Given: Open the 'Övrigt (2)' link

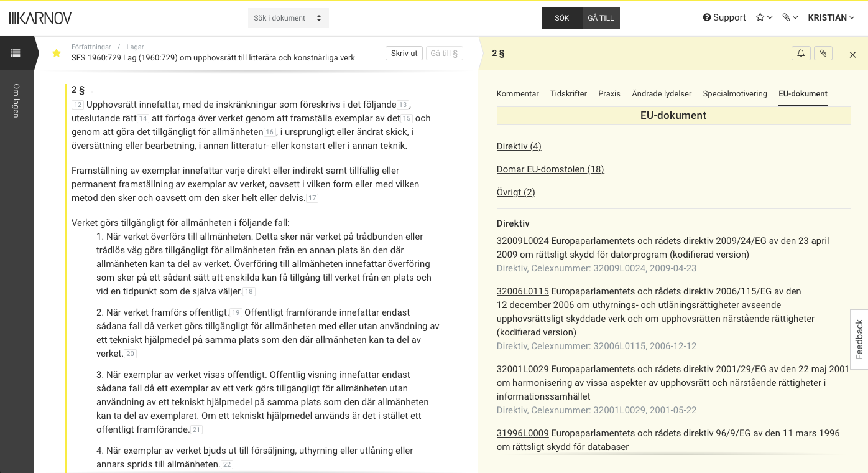Looking at the screenshot, I should [516, 192].
